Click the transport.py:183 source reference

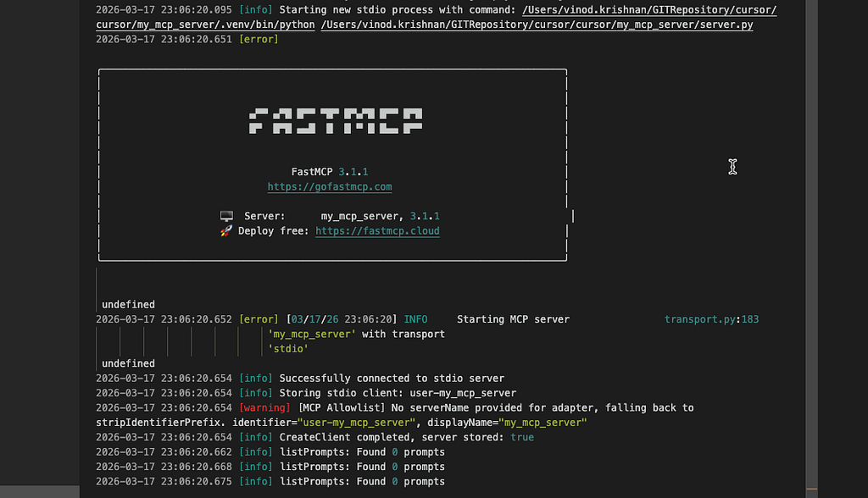pos(711,320)
